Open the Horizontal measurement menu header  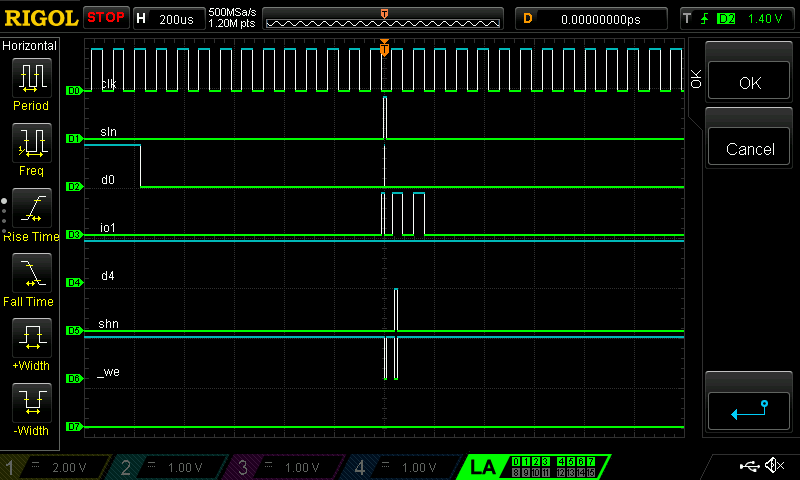[x=30, y=46]
